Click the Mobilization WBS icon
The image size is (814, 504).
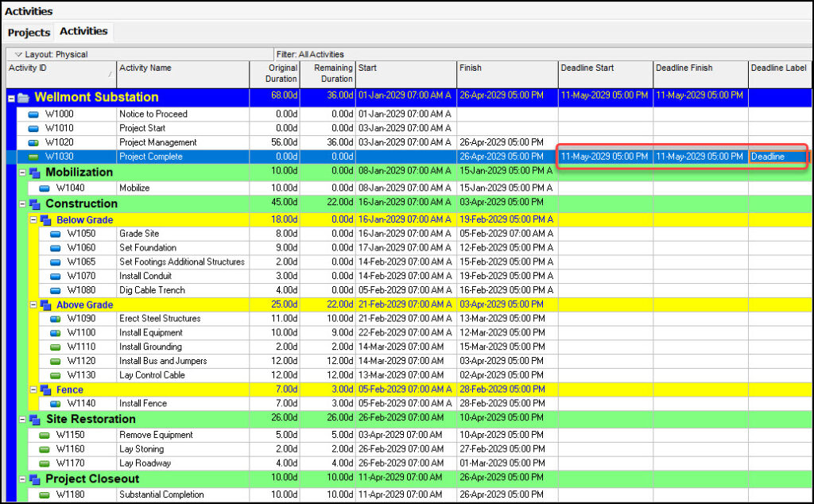tap(35, 173)
